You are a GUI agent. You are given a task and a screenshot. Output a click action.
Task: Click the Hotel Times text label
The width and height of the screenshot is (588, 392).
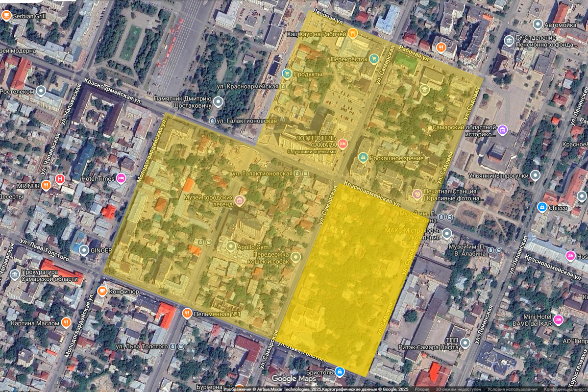[x=98, y=179]
